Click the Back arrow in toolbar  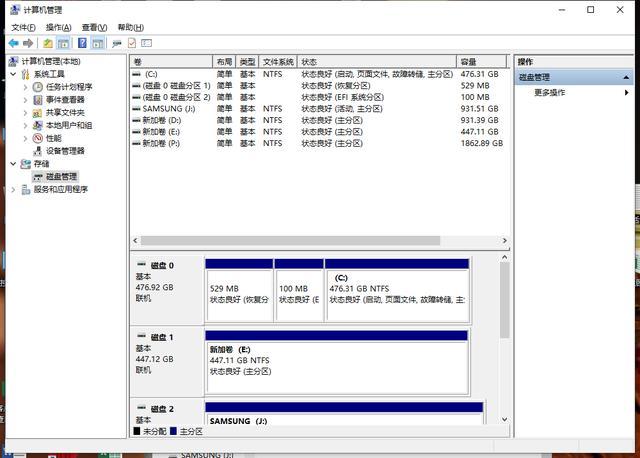[13, 44]
